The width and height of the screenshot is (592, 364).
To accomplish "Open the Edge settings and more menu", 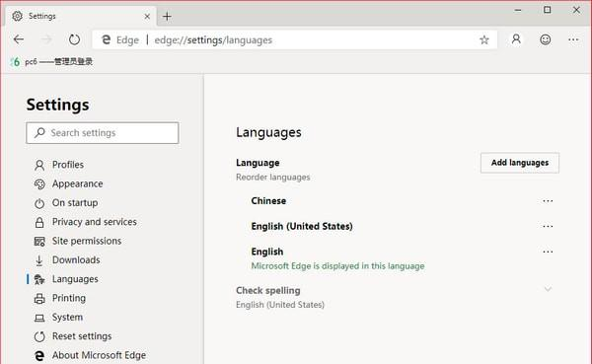I will [573, 39].
